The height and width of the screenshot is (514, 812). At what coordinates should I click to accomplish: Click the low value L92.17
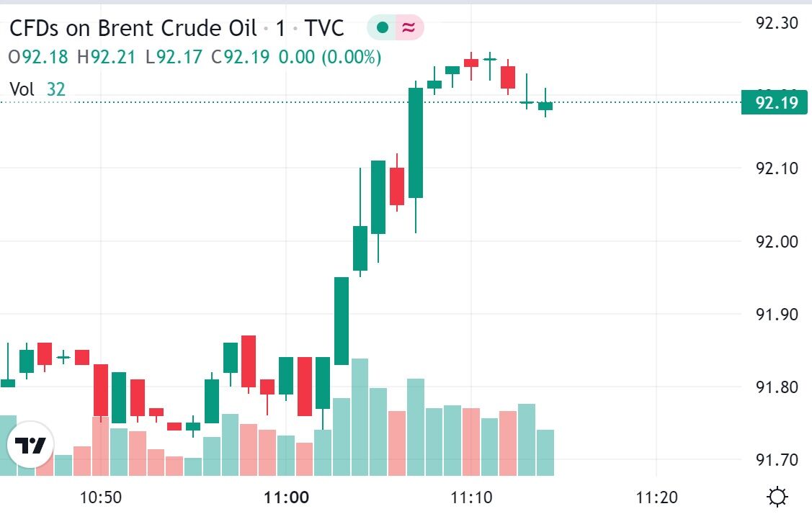175,57
